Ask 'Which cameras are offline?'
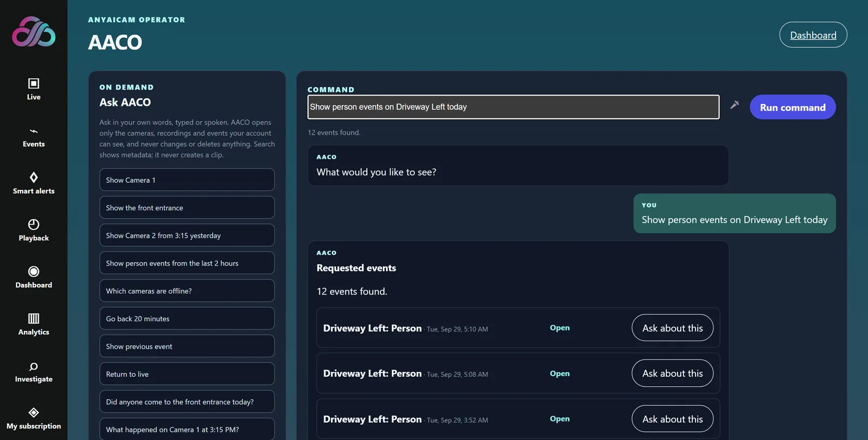Screen dimensions: 868x440 coord(187,291)
